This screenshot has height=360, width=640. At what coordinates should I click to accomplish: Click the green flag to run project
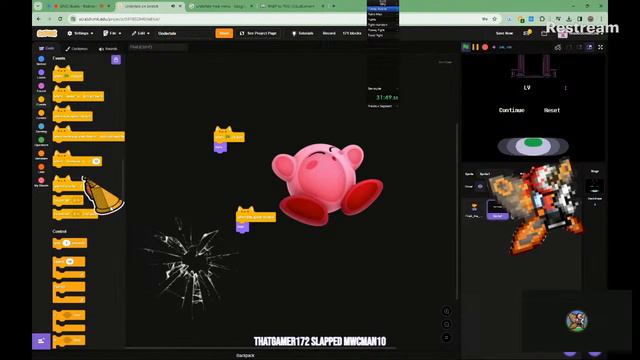[466, 47]
